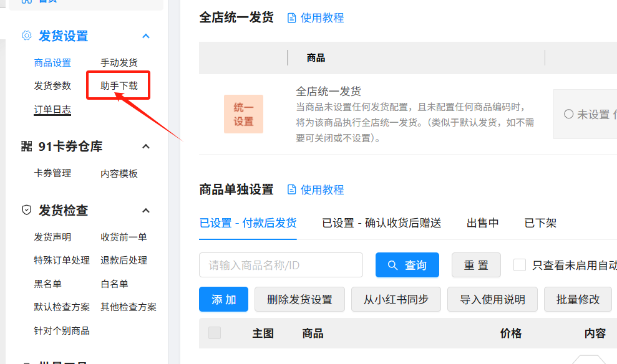Viewport: 617px width, 364px height.
Task: Click 删除发货设置 button
Action: [299, 299]
